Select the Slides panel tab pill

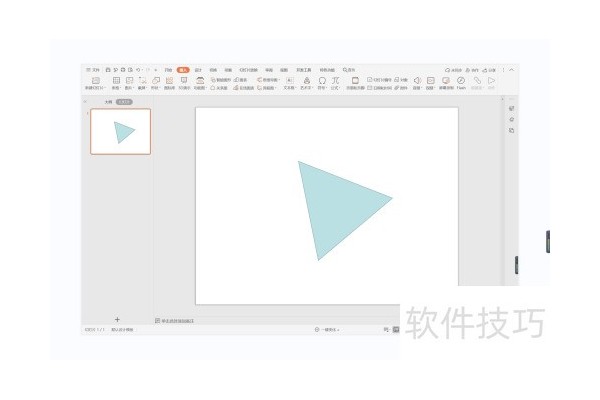[124, 102]
